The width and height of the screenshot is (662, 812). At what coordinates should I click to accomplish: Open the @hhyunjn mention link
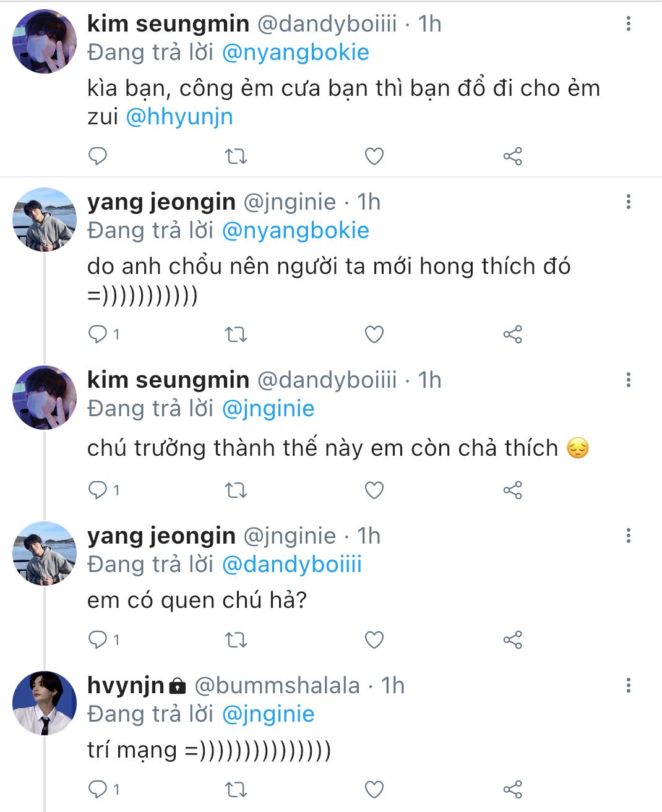pyautogui.click(x=179, y=117)
